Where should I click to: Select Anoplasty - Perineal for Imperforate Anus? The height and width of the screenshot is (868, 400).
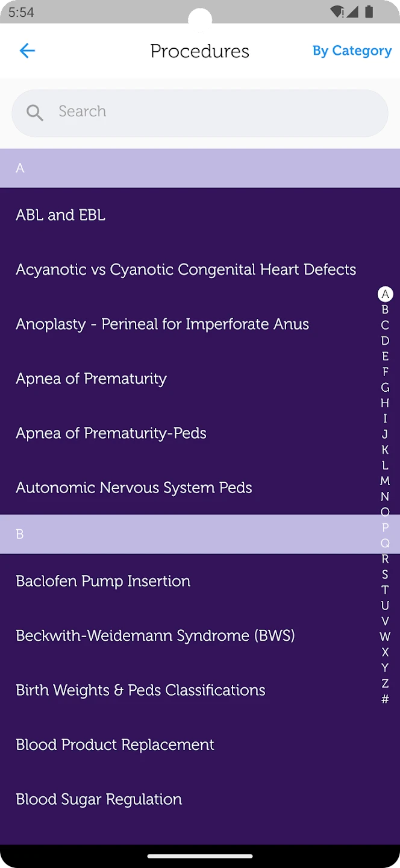click(x=162, y=324)
